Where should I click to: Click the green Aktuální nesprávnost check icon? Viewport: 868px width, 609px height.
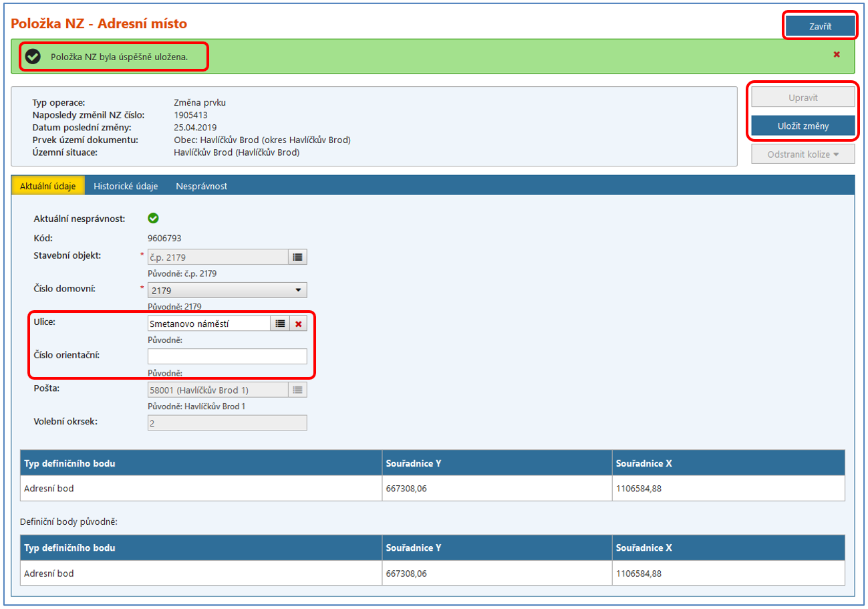(153, 218)
